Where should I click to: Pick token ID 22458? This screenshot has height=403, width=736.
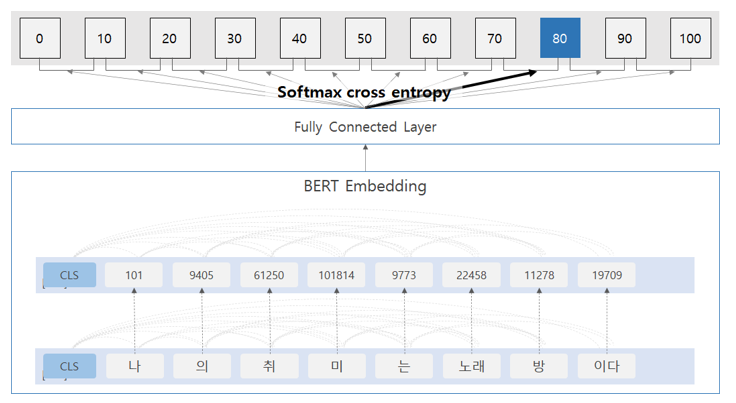[471, 275]
